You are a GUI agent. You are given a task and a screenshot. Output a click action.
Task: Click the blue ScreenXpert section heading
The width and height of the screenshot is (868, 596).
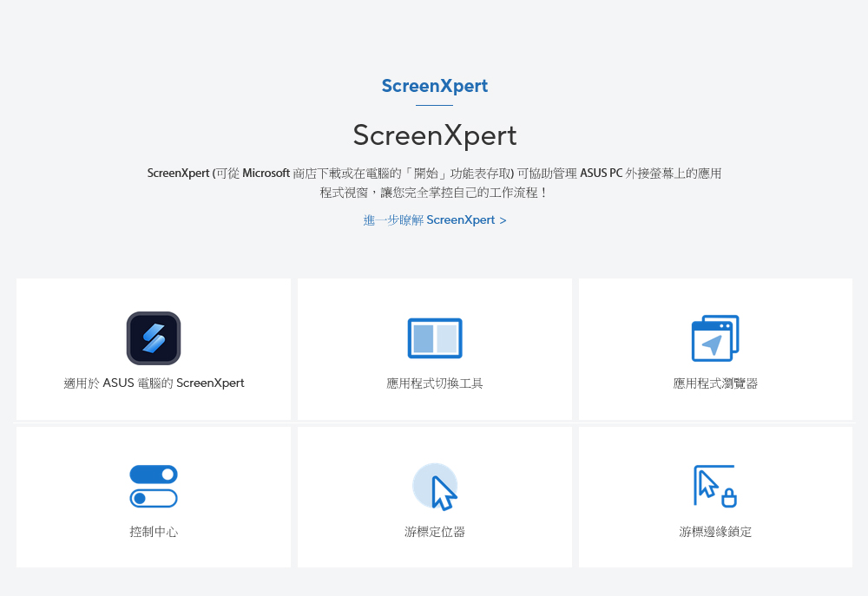pos(435,87)
